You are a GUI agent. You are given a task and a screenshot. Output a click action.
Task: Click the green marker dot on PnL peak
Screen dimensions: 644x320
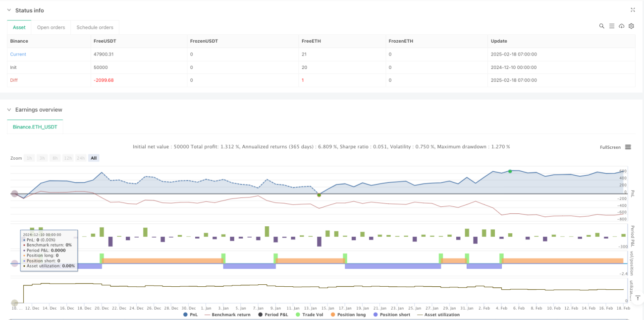(x=510, y=171)
